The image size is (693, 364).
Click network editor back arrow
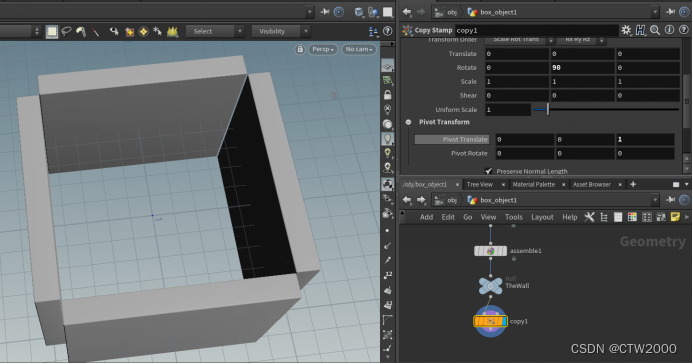[407, 200]
